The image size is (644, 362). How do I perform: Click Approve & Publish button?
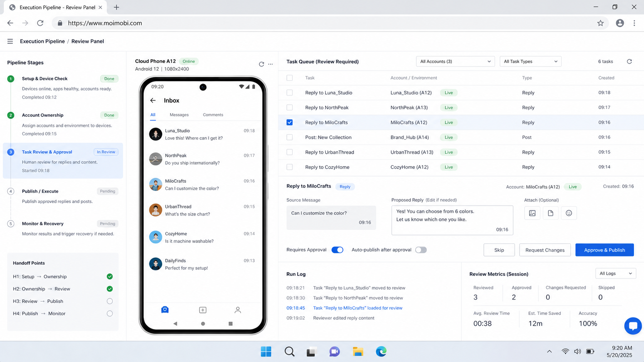click(604, 250)
